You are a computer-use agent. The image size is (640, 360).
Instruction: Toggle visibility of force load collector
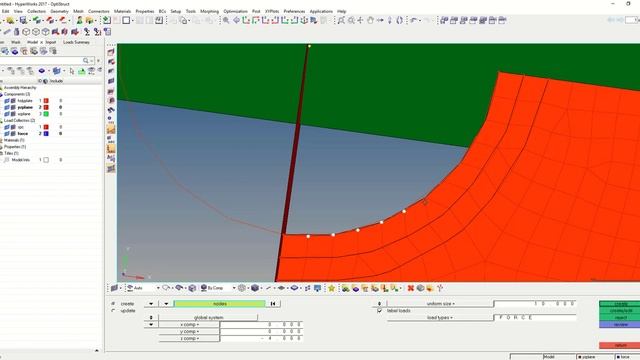point(7,133)
